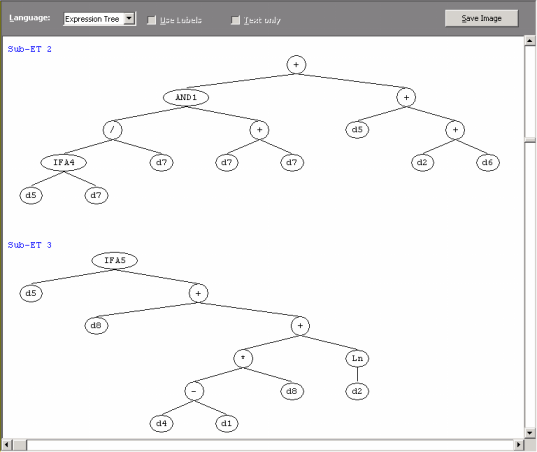537x452 pixels.
Task: Select the AND1 node in Sub-ET 2
Action: point(186,97)
